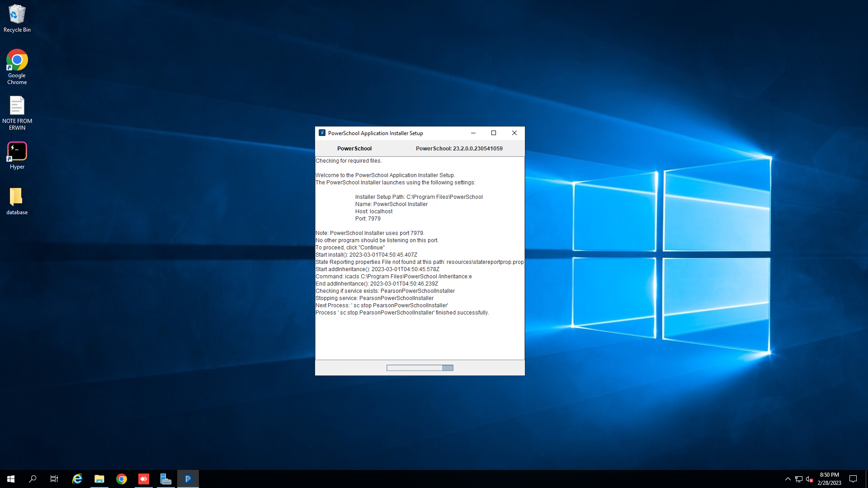The height and width of the screenshot is (488, 868).
Task: Click the 'Stopping service: PearsonPowerSchoolInstaller' line
Action: 375,298
